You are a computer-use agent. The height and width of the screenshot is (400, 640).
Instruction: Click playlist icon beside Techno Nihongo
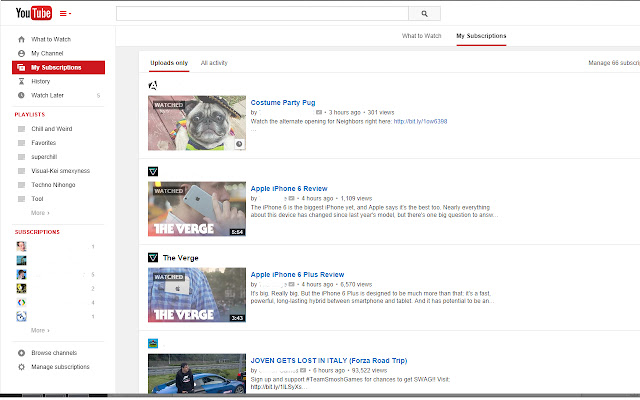point(22,185)
